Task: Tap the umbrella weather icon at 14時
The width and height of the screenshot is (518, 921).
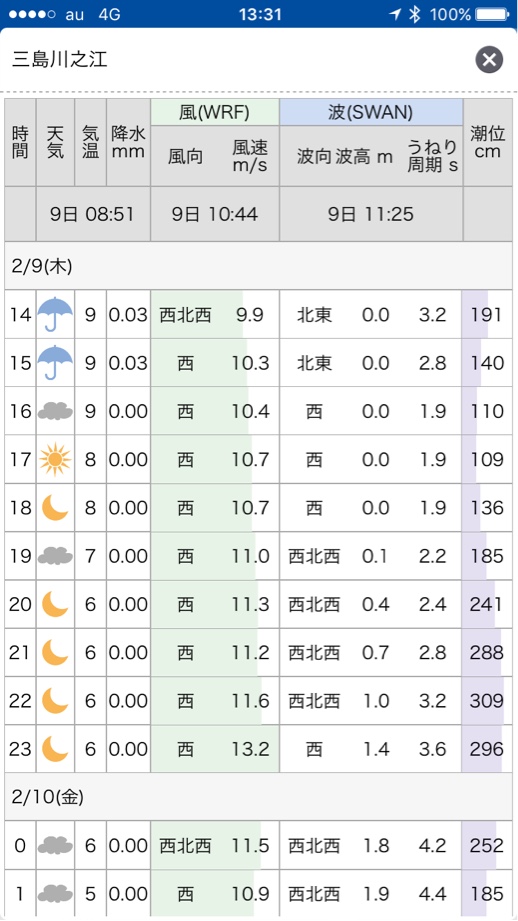Action: [55, 314]
